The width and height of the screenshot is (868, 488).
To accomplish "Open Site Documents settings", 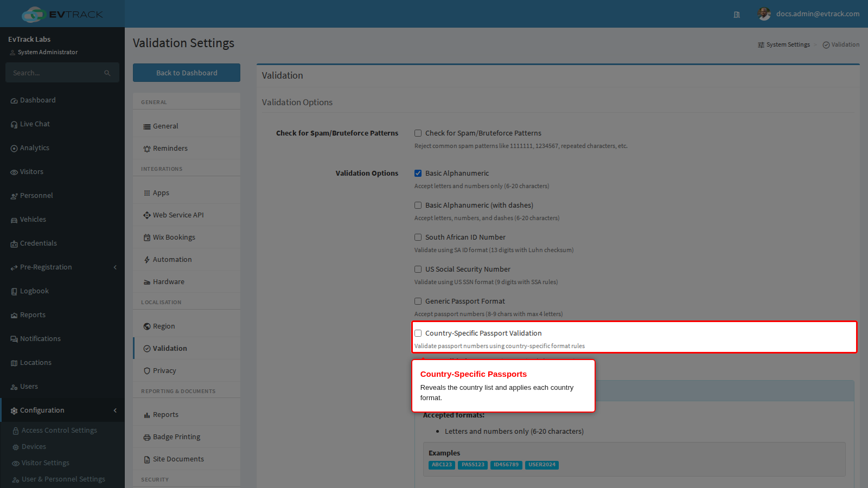I will (187, 459).
